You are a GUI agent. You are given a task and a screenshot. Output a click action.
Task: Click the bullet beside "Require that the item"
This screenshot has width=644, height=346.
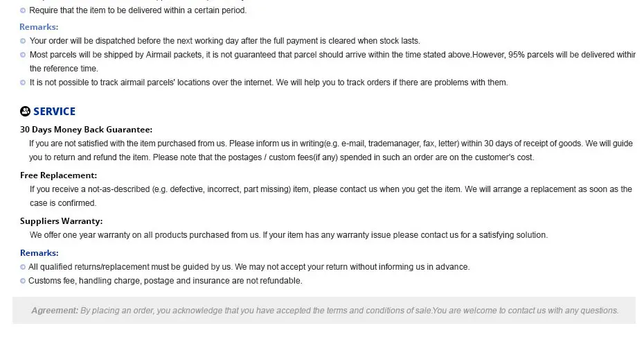point(24,11)
